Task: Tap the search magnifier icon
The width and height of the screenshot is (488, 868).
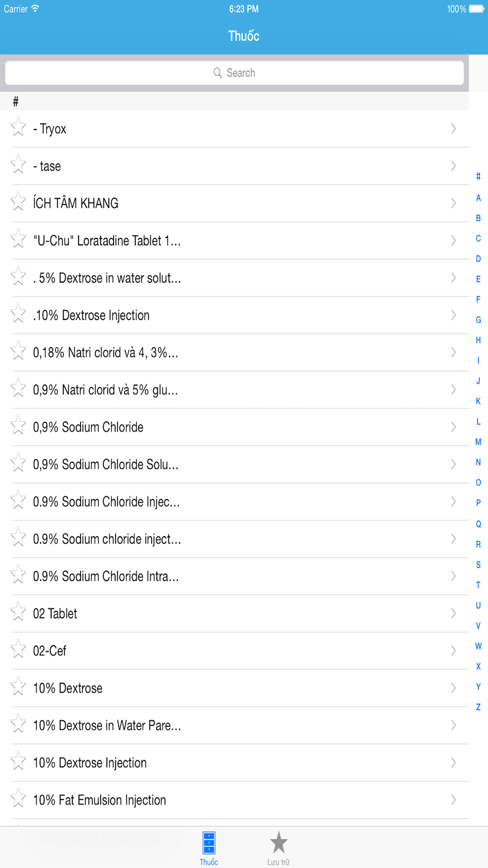Action: pos(218,73)
